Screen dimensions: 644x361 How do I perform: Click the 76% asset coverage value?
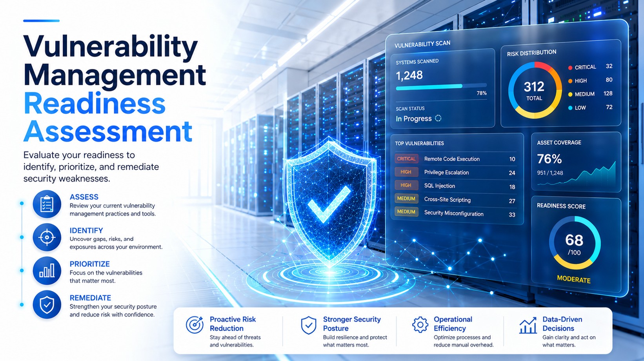click(x=549, y=159)
